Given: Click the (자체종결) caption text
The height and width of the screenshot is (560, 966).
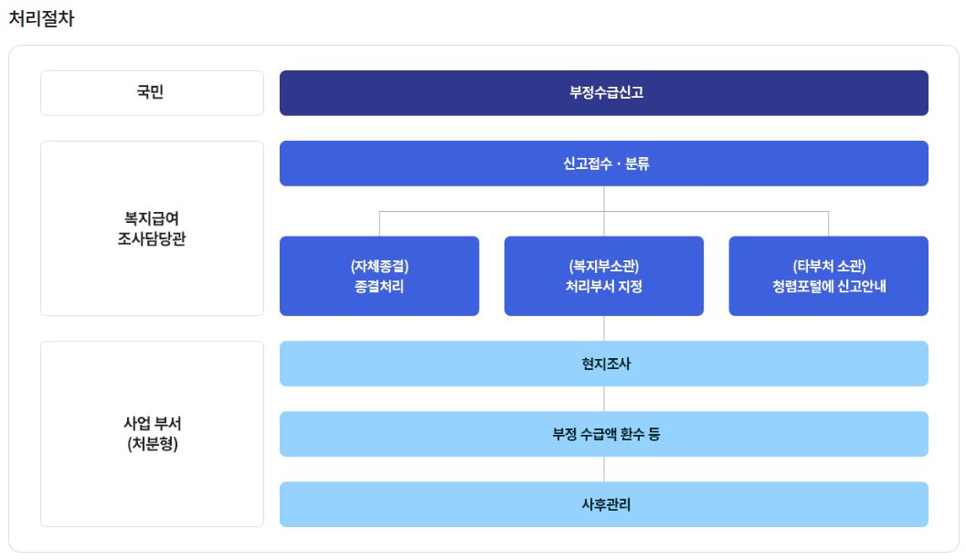Looking at the screenshot, I should pos(379,266).
